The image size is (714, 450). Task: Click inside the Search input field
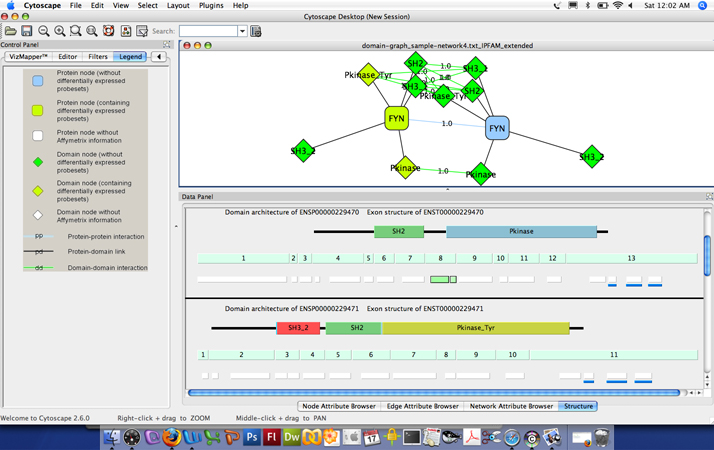[x=207, y=31]
